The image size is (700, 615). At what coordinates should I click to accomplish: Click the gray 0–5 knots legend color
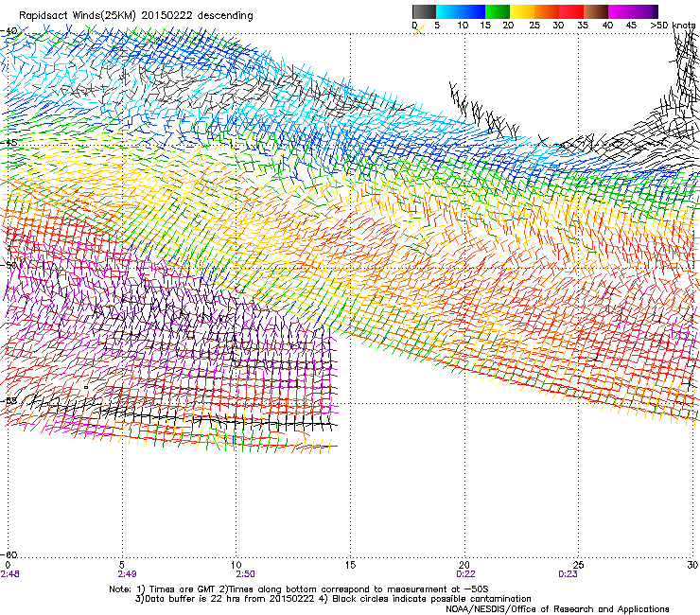coord(424,11)
